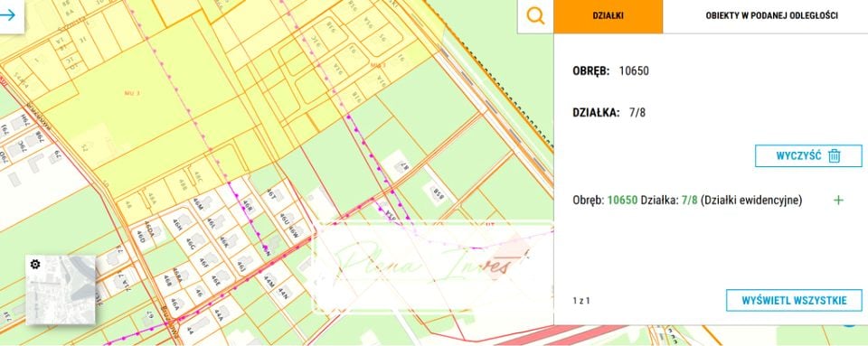Image resolution: width=868 pixels, height=346 pixels.
Task: Click map parcel labeled 44M
Action: [270, 280]
